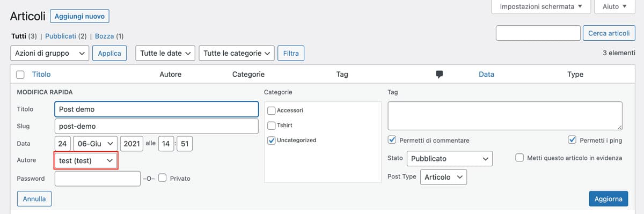Click the 3 elementi count text
The width and height of the screenshot is (644, 214).
(618, 54)
